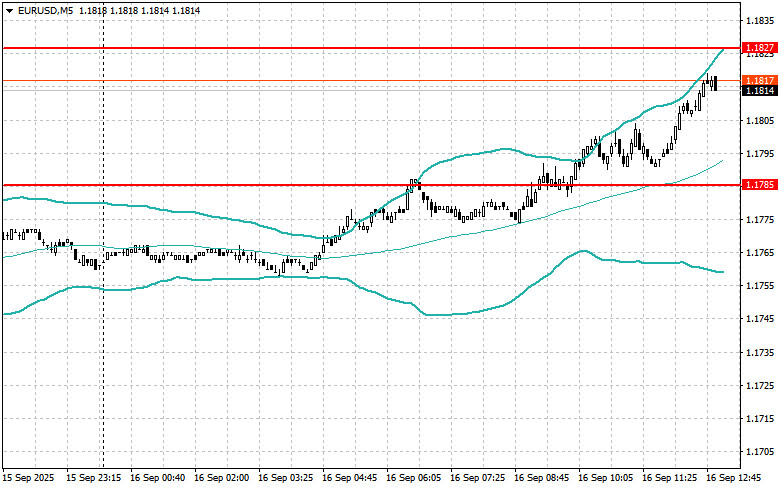Click the 1.1705 price scale value
This screenshot has height=489, width=781.
[761, 452]
